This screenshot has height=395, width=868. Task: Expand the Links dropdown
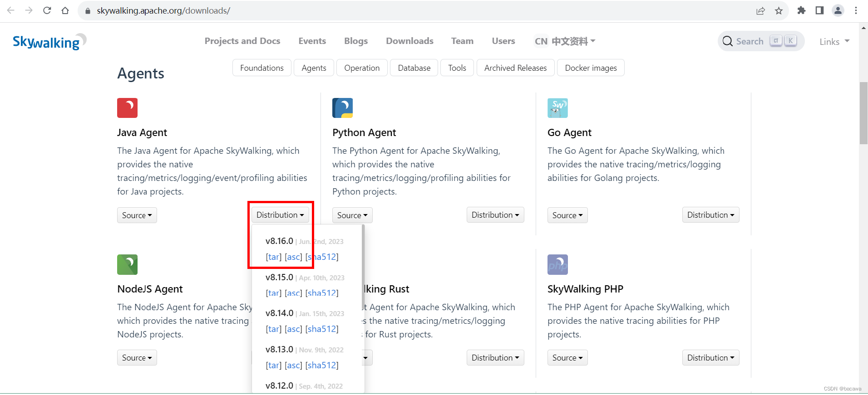point(834,42)
